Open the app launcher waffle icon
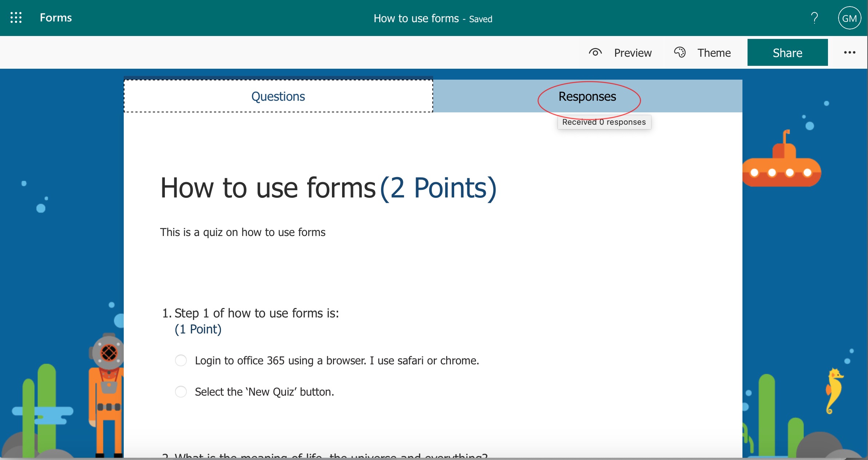 coord(16,17)
